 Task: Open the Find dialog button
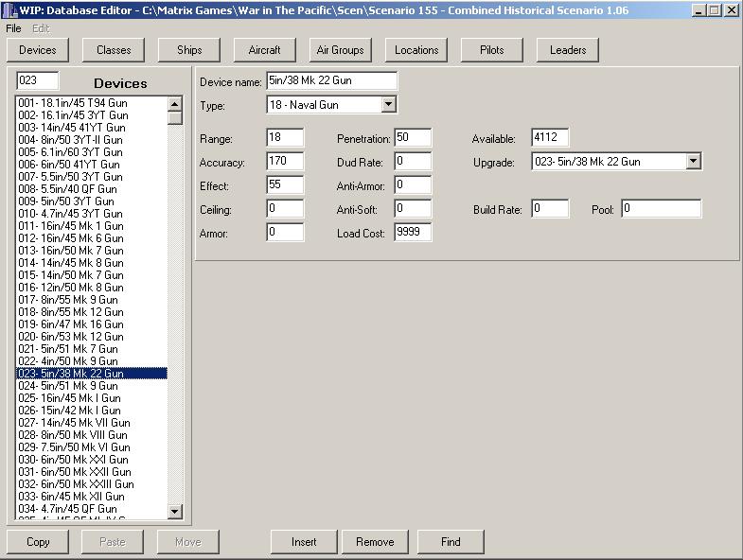451,542
